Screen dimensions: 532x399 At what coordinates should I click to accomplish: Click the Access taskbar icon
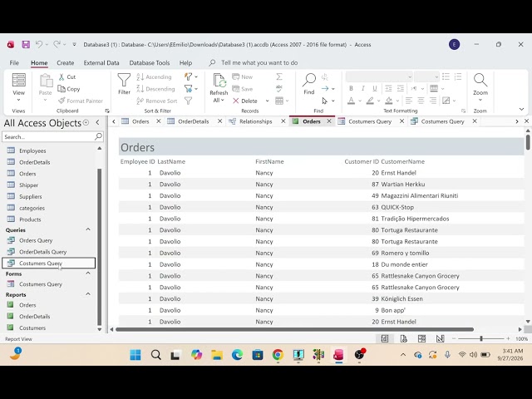(338, 355)
